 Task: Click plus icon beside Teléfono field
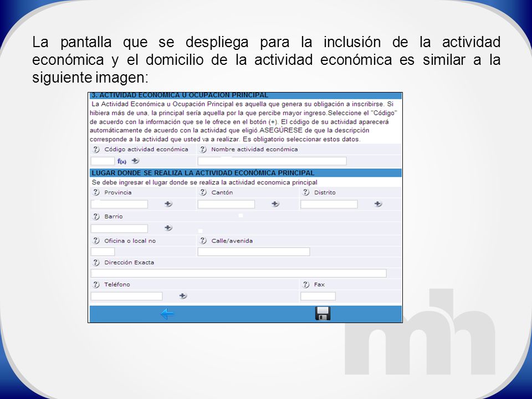pyautogui.click(x=182, y=296)
